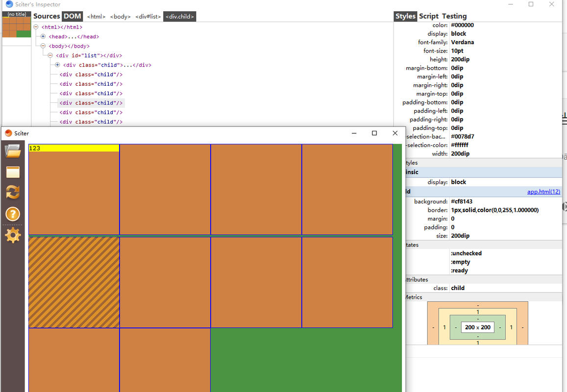Select the <div id="list"> tree row

coord(89,55)
